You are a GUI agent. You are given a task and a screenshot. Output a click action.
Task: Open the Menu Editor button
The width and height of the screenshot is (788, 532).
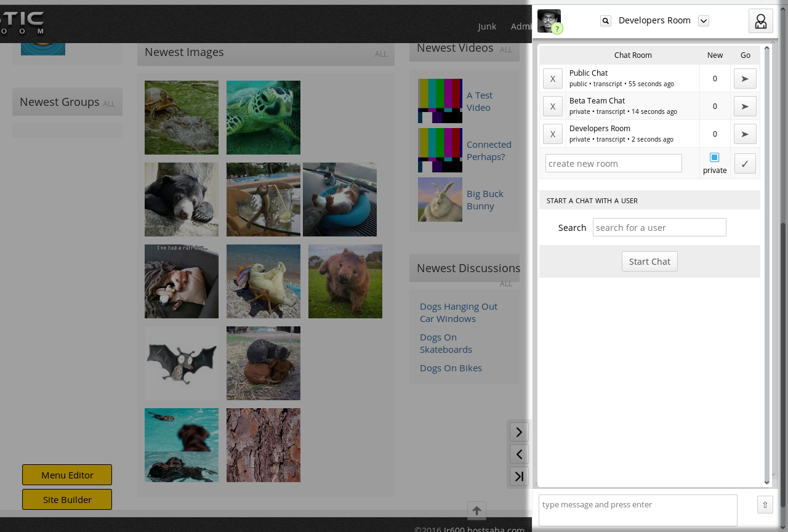[x=67, y=475]
